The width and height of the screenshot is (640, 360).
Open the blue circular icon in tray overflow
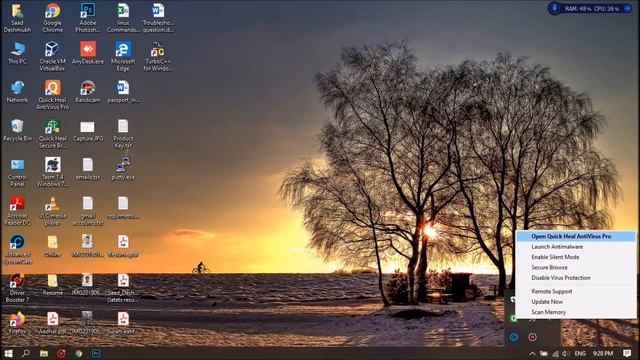514,337
